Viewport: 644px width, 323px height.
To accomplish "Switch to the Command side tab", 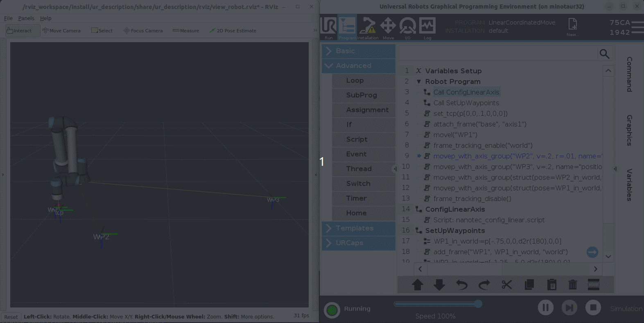I will 629,75.
